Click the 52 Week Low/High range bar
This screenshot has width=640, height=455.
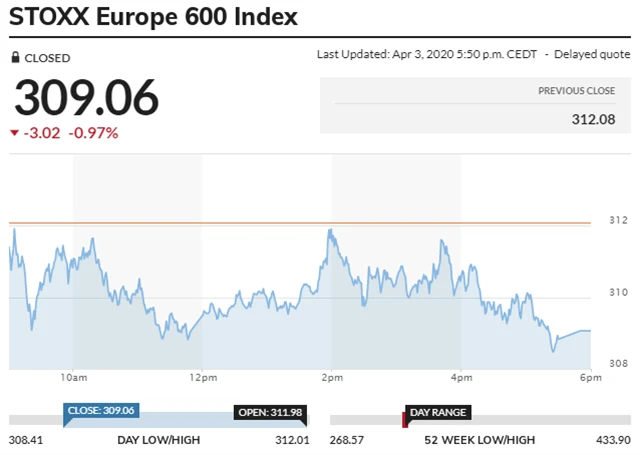pyautogui.click(x=480, y=420)
